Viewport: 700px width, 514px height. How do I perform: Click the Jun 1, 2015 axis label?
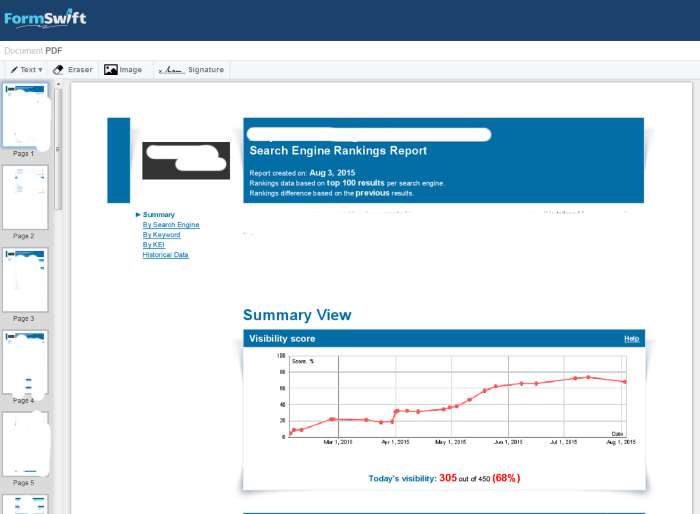[508, 442]
